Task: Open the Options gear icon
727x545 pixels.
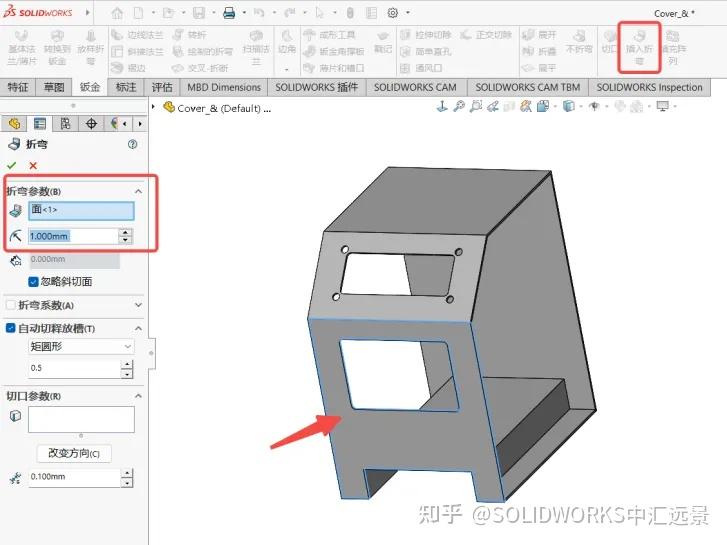Action: 392,13
